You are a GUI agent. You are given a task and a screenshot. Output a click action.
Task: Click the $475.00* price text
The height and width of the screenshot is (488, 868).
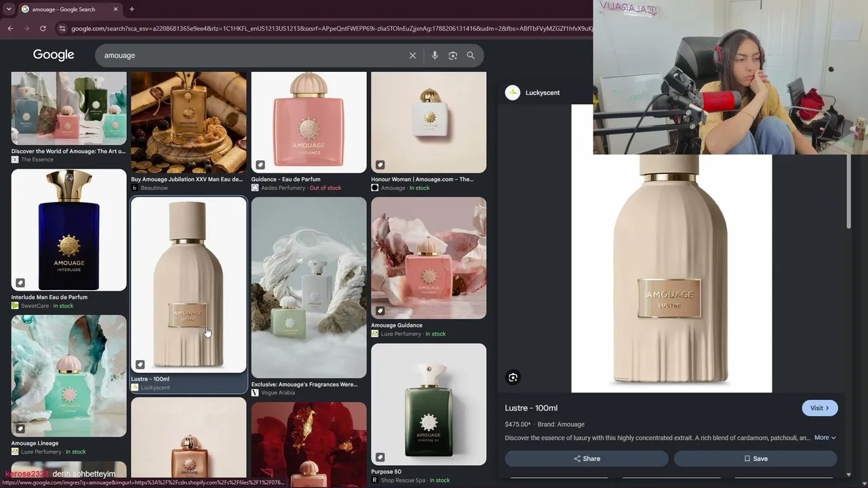coord(517,424)
